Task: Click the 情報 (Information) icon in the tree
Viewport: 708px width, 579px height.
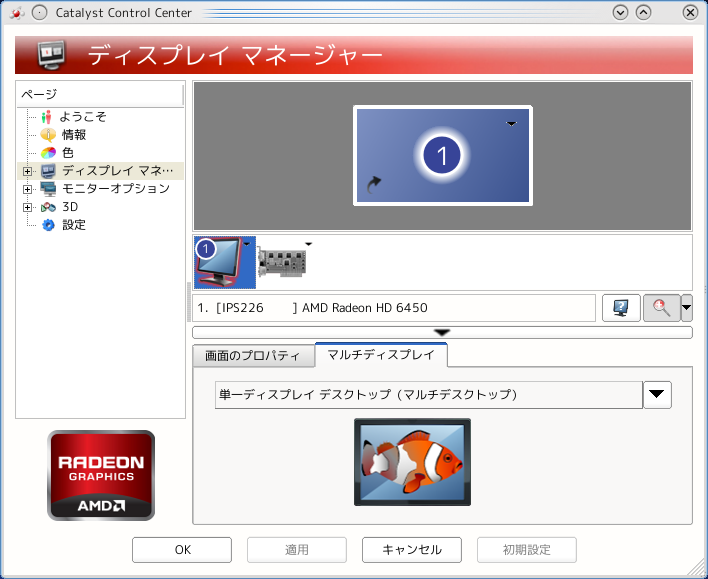Action: coord(48,135)
